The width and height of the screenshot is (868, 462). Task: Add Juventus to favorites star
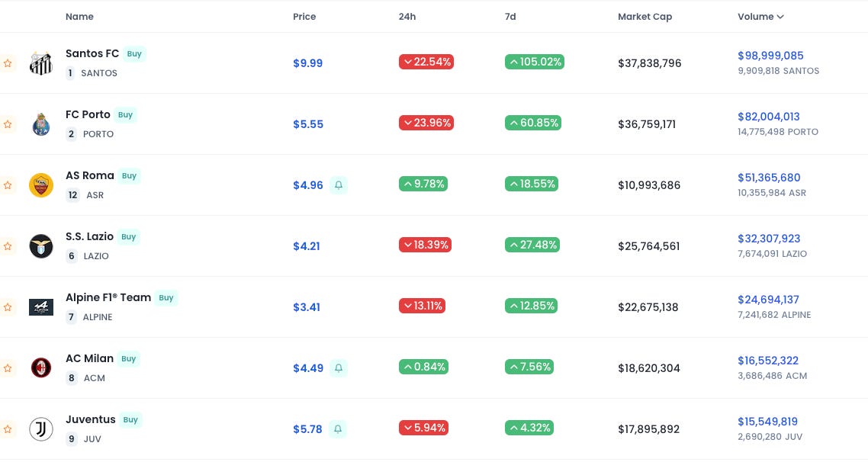point(8,428)
